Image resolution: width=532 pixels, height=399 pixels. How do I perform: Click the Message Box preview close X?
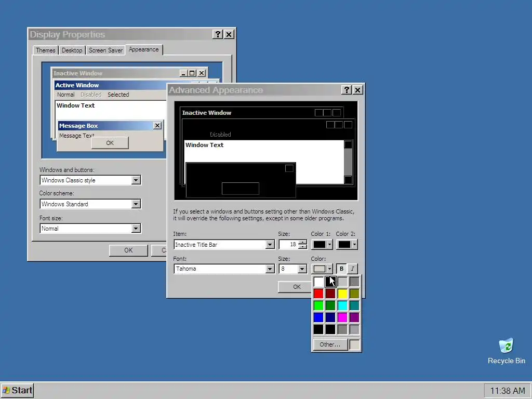[x=157, y=126]
